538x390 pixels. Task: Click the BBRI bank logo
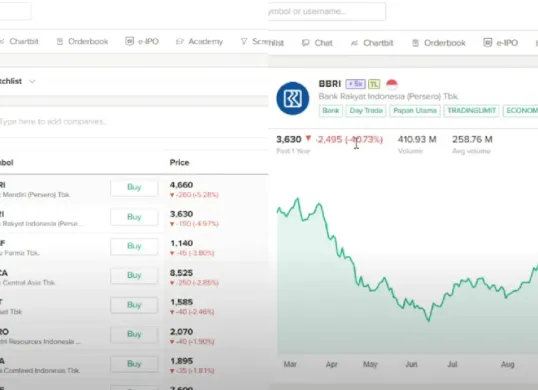click(293, 98)
